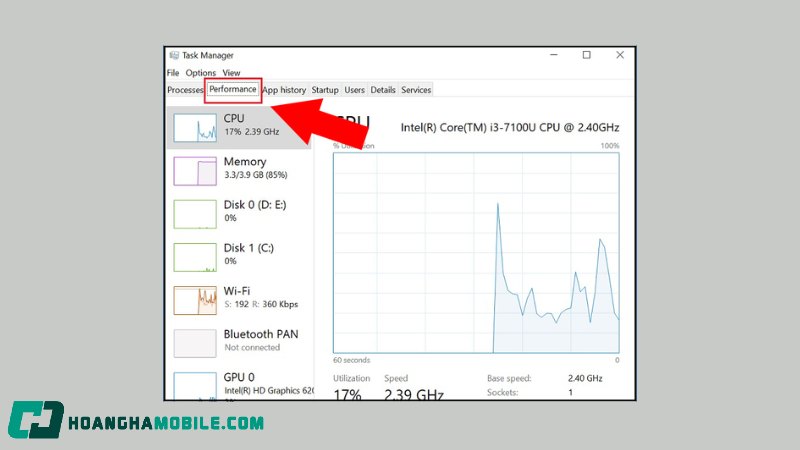Click the Intel Core i3-7100U processor name
Image resolution: width=800 pixels, height=450 pixels.
tap(510, 127)
